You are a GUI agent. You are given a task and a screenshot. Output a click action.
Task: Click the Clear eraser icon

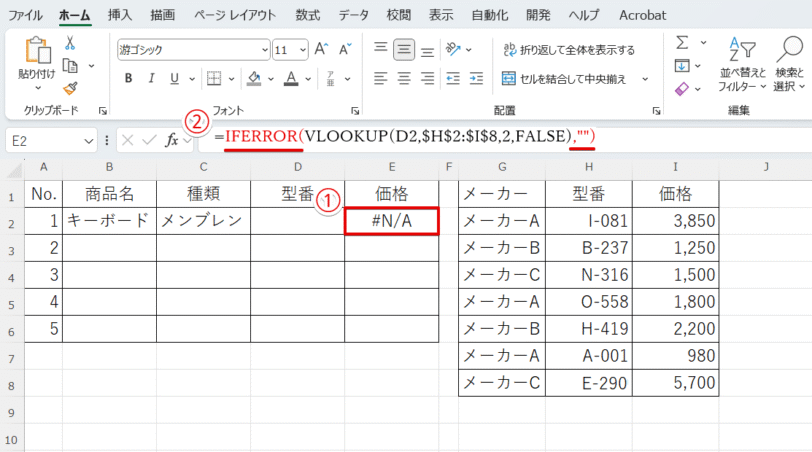682,89
